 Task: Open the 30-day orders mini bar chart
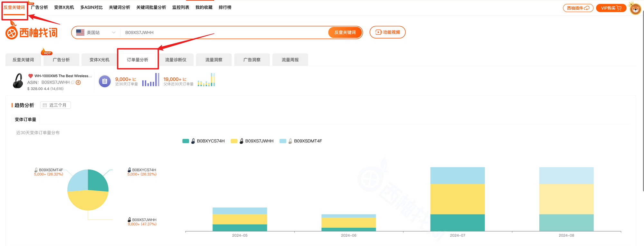point(151,79)
